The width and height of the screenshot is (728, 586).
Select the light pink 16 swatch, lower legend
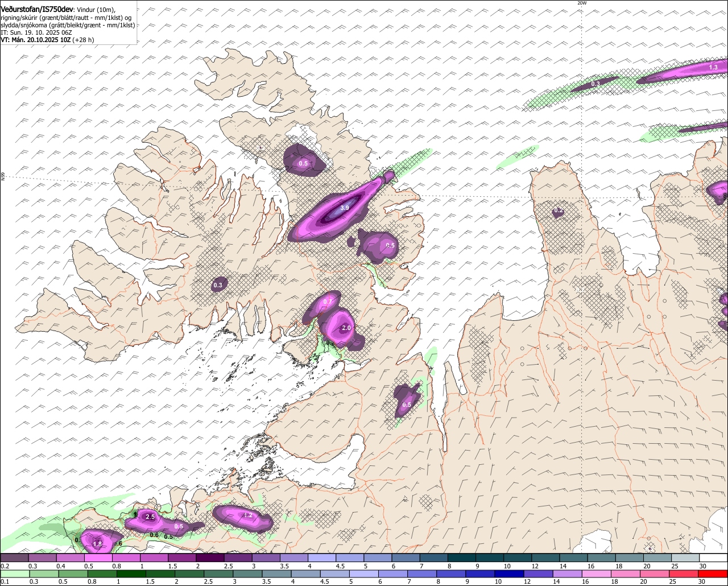597,574
